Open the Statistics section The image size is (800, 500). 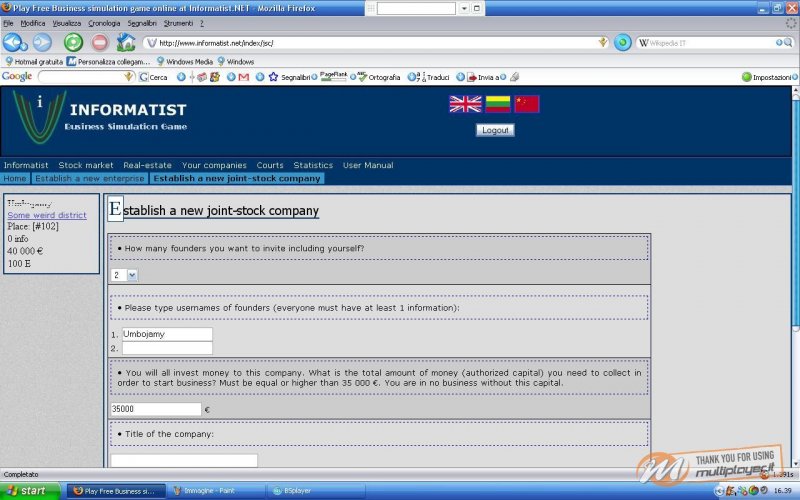click(x=313, y=165)
